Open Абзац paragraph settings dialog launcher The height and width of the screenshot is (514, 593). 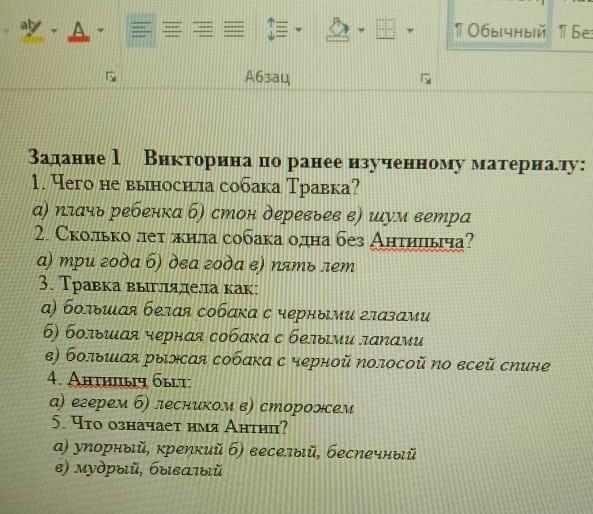425,79
